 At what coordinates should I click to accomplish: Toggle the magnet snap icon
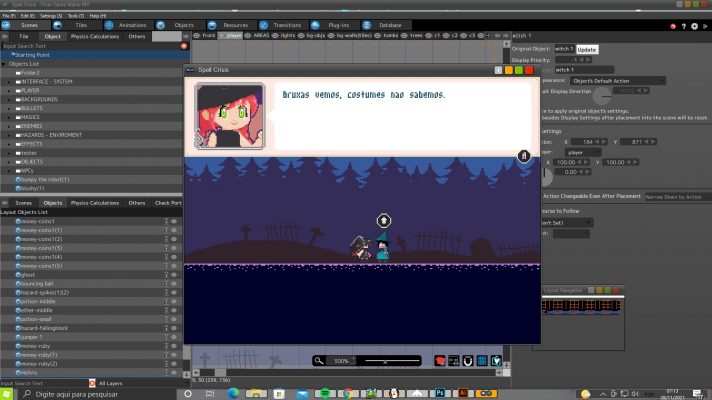pyautogui.click(x=468, y=361)
